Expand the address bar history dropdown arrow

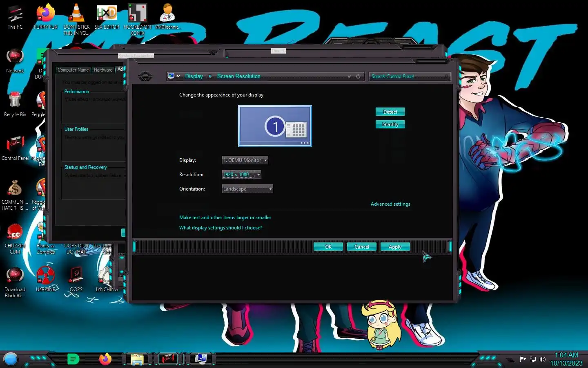349,76
